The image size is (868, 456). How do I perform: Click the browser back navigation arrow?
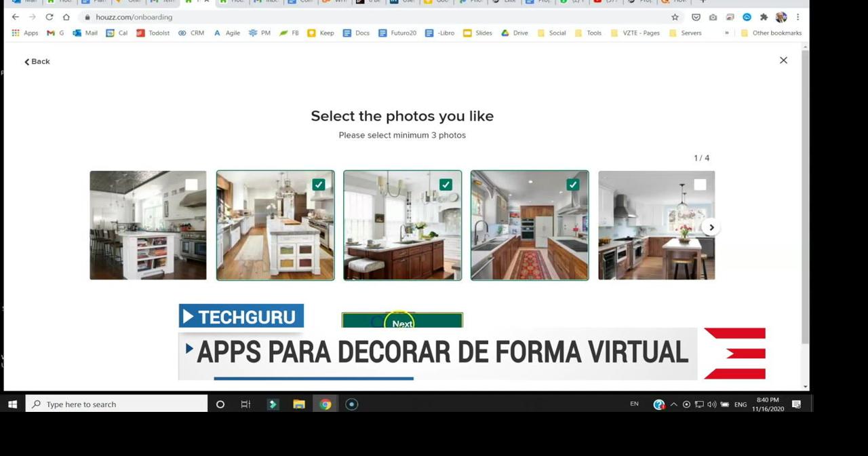pyautogui.click(x=15, y=17)
